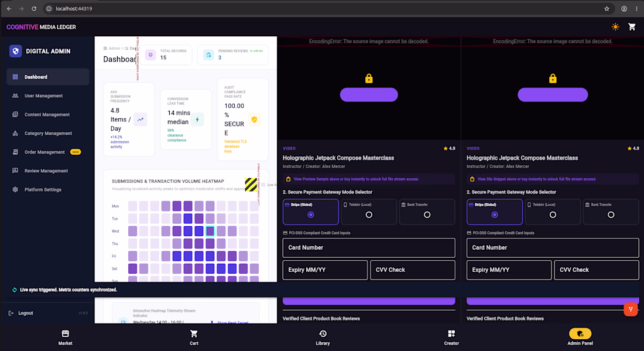
Task: Click the sync icon in the live sync toast
Action: coord(15,289)
